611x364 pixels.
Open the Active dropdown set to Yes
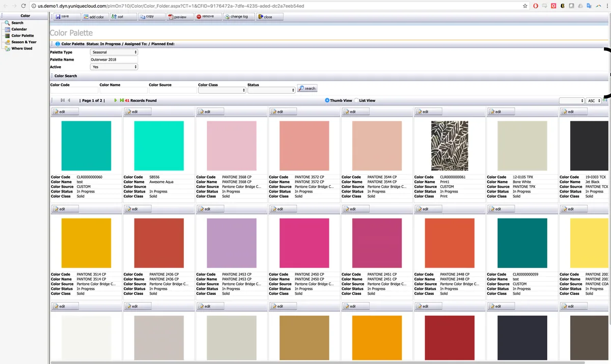coord(114,67)
